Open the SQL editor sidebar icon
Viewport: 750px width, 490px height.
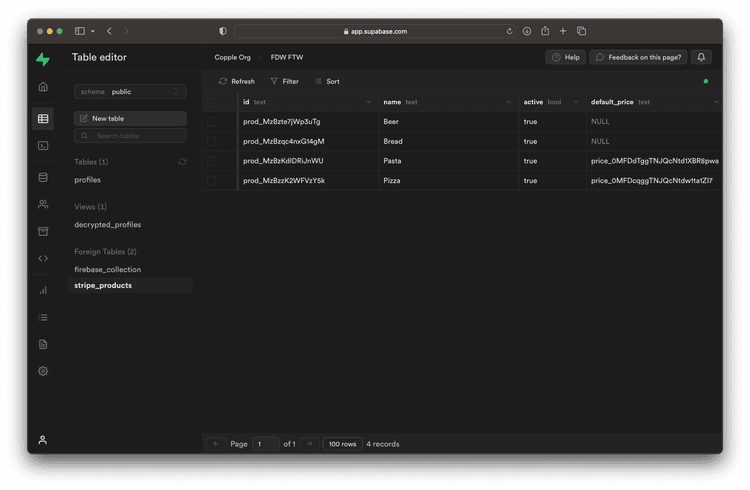(43, 146)
